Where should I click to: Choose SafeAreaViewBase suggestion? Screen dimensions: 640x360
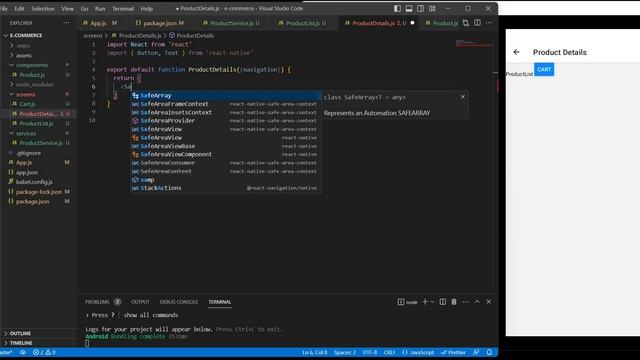click(x=225, y=146)
